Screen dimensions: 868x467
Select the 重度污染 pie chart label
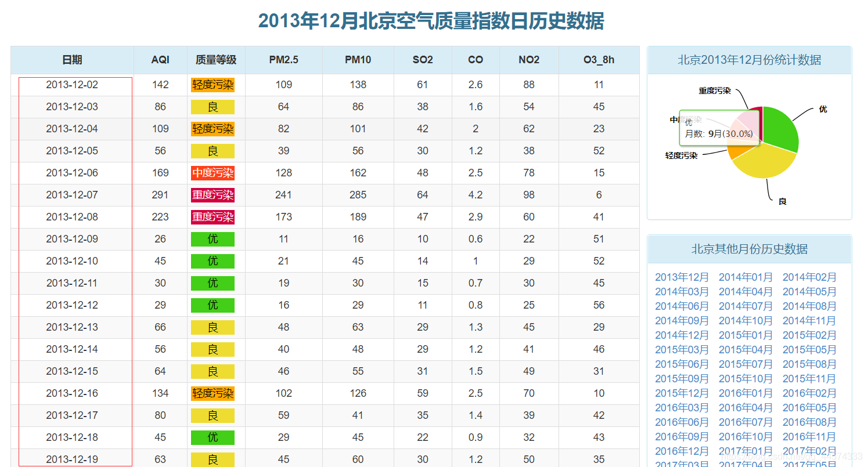click(715, 91)
